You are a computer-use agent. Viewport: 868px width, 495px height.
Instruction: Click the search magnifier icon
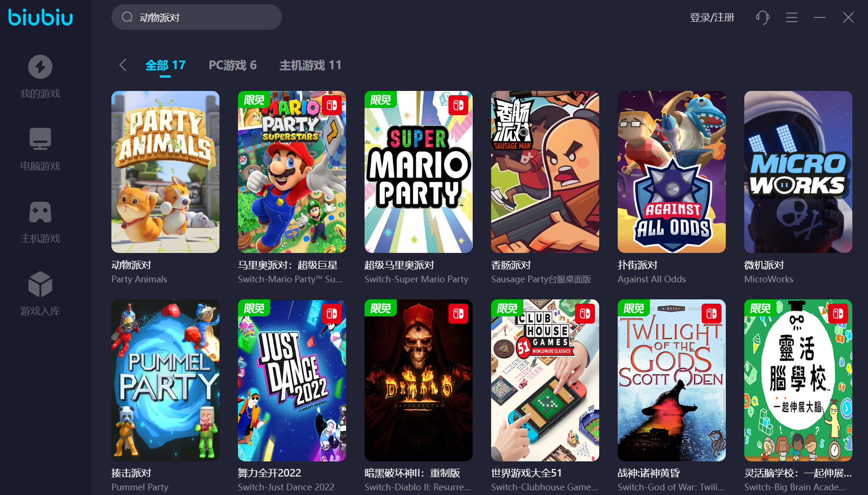[x=127, y=18]
